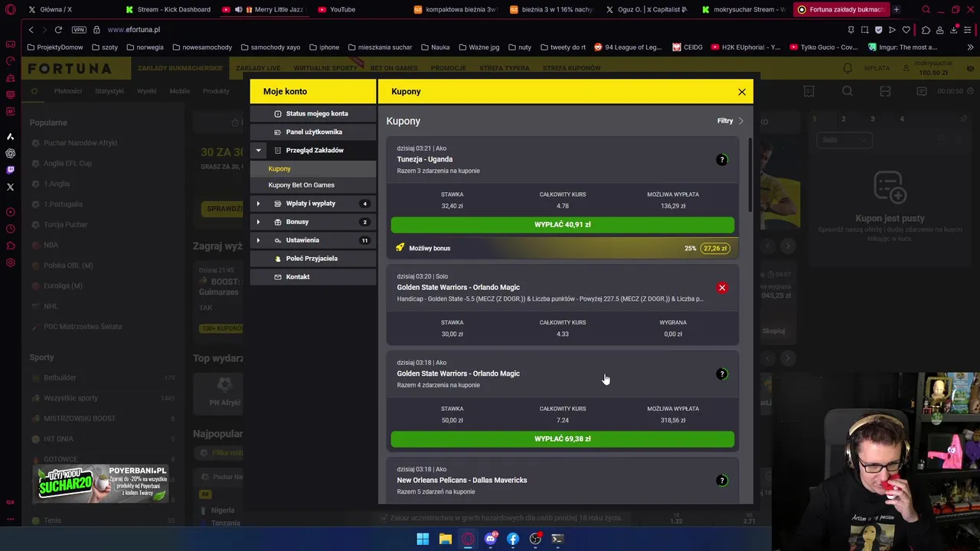Image resolution: width=980 pixels, height=551 pixels.
Task: Click the heart bookmark icon in toolbar
Action: pyautogui.click(x=906, y=29)
